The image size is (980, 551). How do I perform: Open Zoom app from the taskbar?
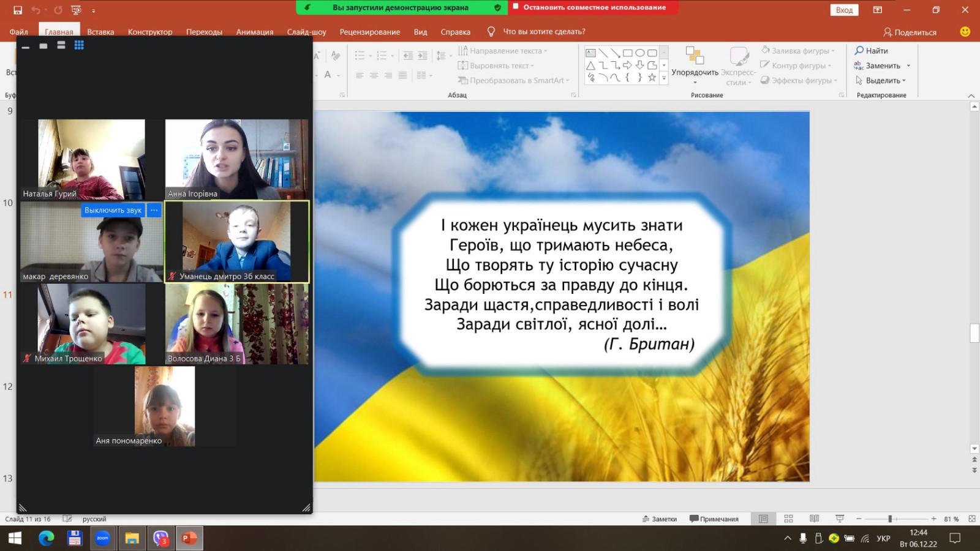tap(102, 538)
